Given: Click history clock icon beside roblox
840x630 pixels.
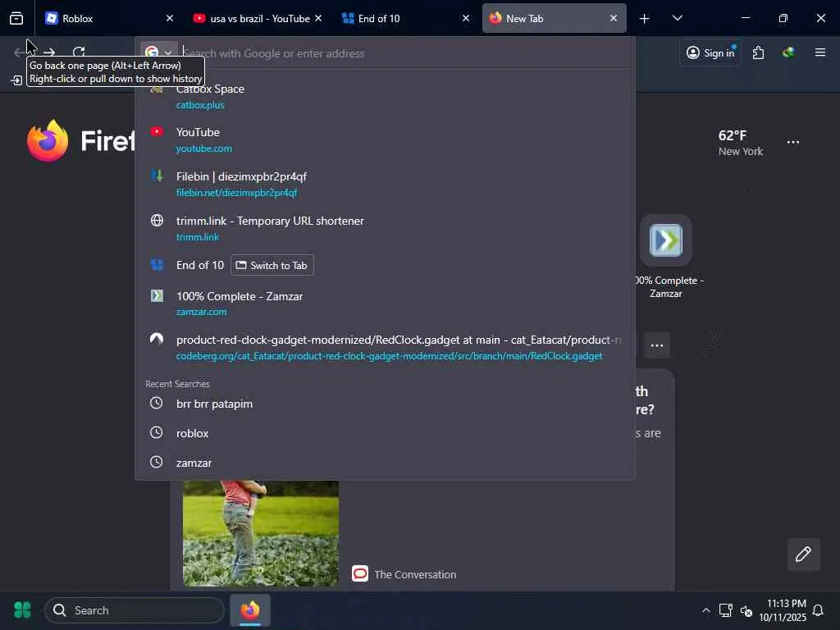Looking at the screenshot, I should [156, 432].
